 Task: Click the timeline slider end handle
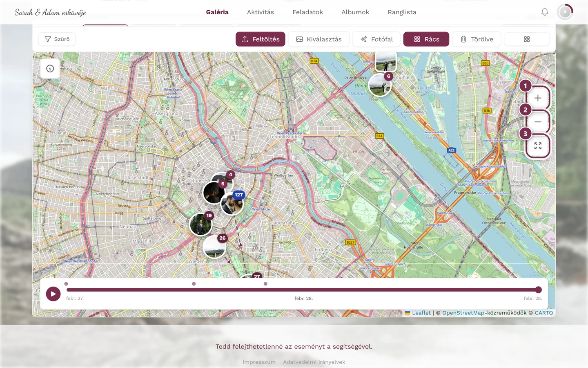point(539,290)
